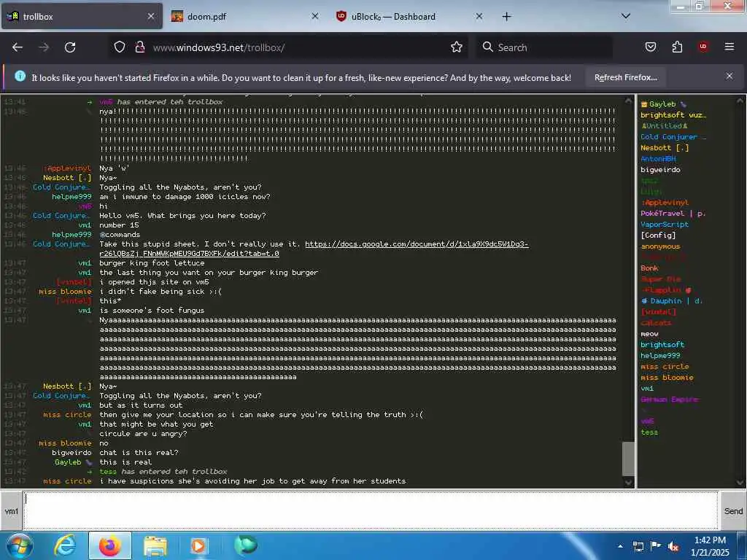
Task: Close the uBlock Dashboard tab
Action: [479, 16]
